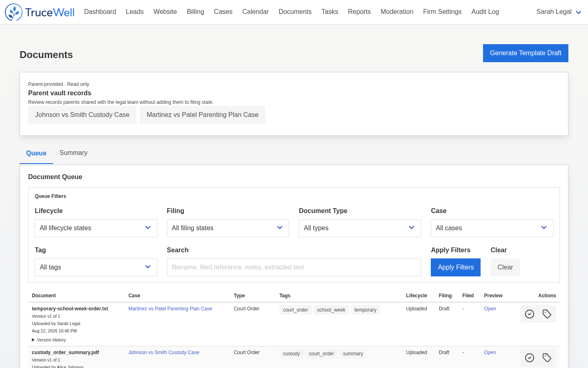
Task: Select Documents in the top navigation
Action: [x=295, y=12]
